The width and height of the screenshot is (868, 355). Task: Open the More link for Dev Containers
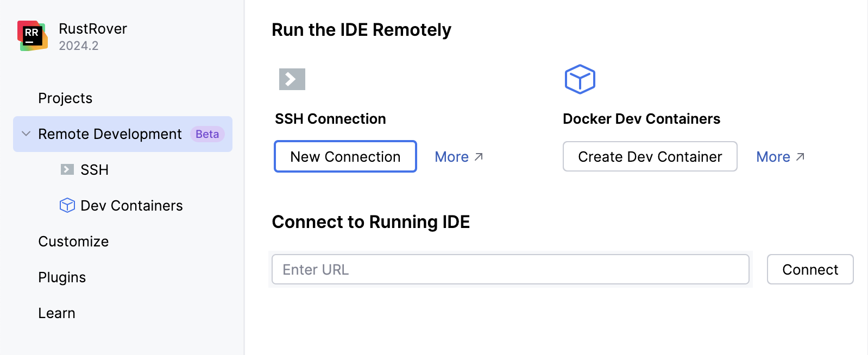[781, 157]
